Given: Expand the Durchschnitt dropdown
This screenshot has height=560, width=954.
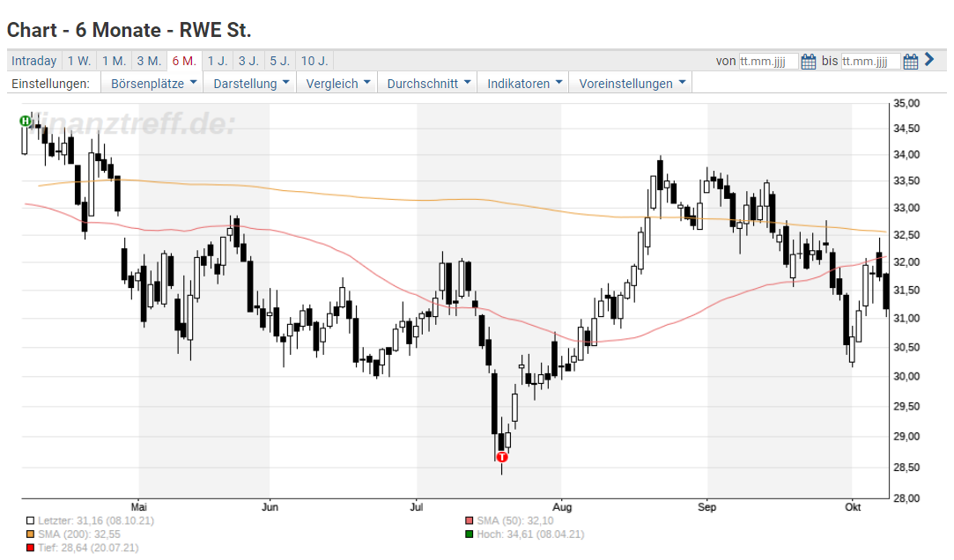Looking at the screenshot, I should pyautogui.click(x=428, y=84).
